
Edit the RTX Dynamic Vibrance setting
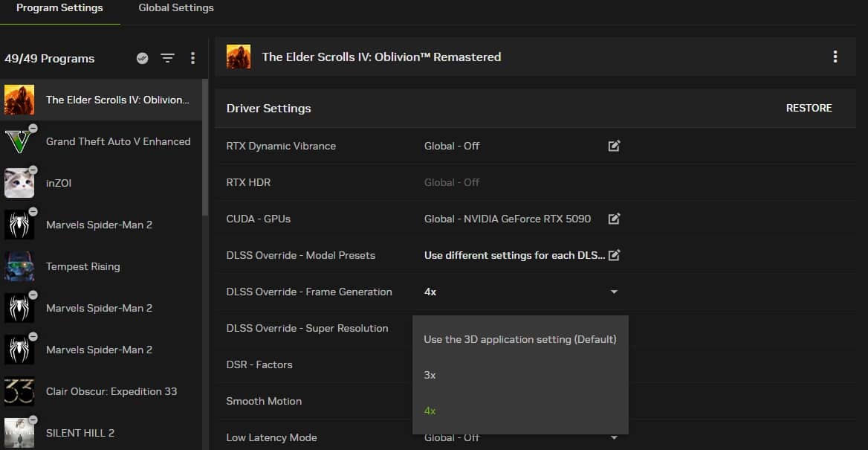coord(614,146)
